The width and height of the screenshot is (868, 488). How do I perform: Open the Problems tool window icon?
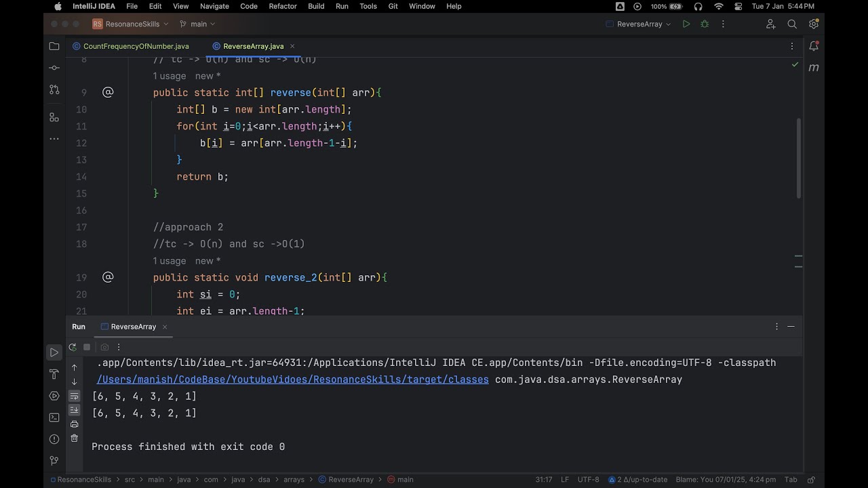(x=54, y=439)
